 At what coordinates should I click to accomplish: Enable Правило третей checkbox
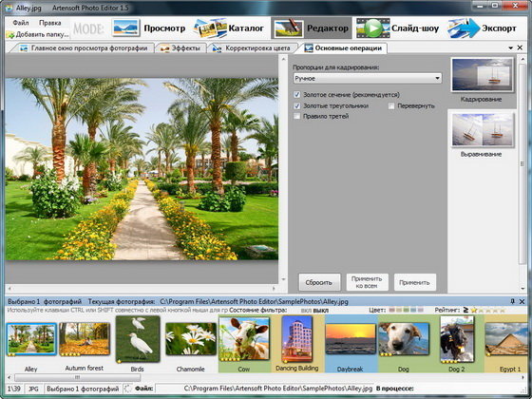coord(296,116)
